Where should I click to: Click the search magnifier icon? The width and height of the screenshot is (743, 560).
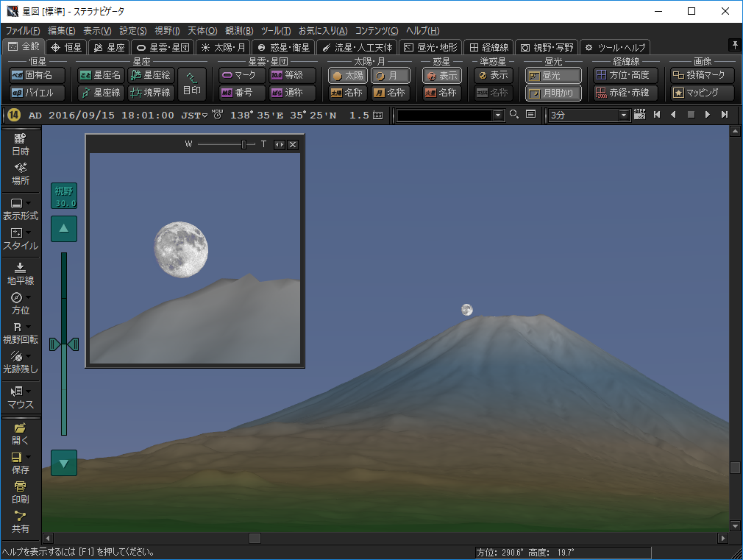(514, 115)
